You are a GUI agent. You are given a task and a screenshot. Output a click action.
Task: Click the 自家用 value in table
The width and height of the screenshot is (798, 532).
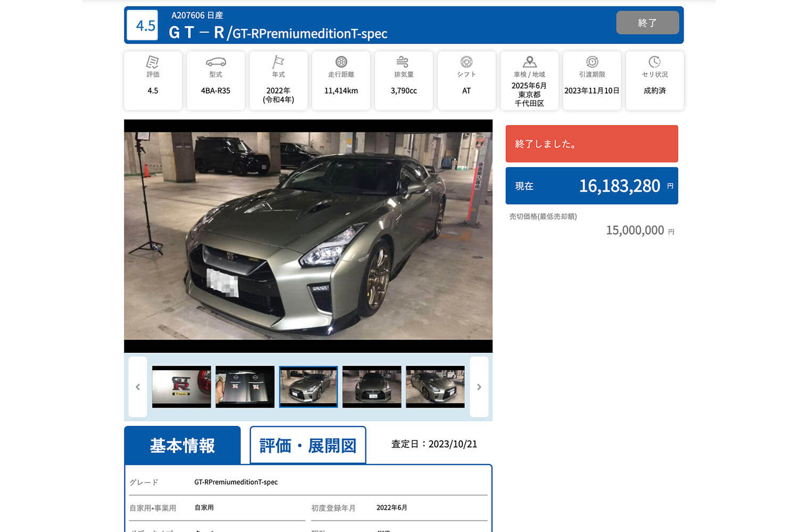[x=204, y=508]
